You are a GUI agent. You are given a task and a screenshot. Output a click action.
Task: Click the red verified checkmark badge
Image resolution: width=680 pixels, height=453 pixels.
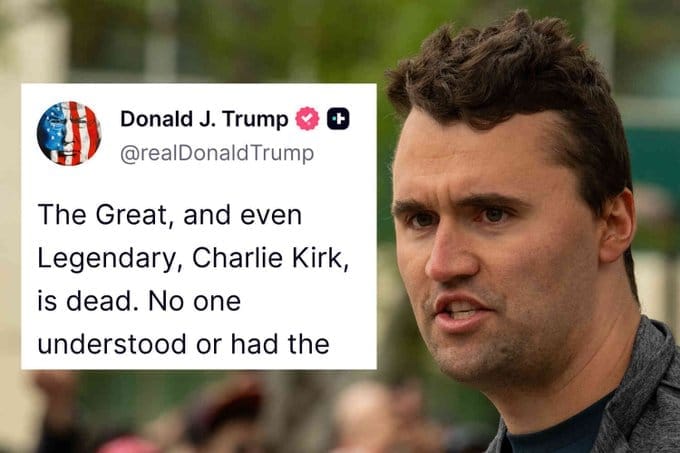pyautogui.click(x=307, y=119)
